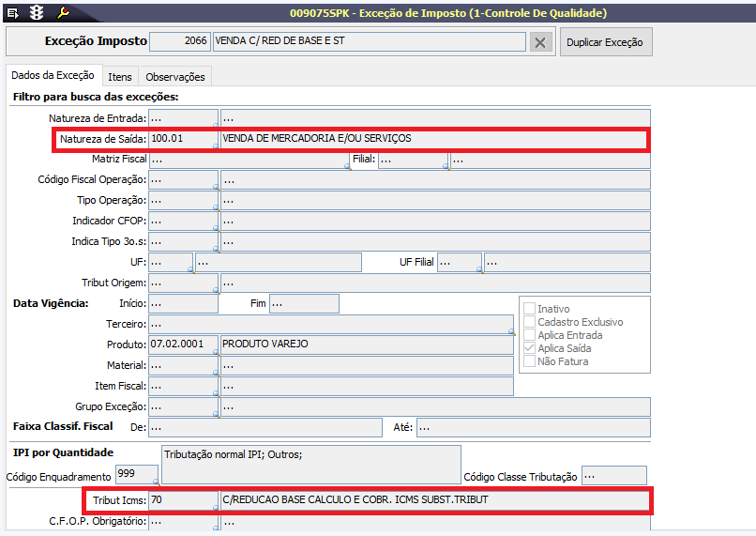
Task: Open lookup for UF field
Action: [x=190, y=269]
